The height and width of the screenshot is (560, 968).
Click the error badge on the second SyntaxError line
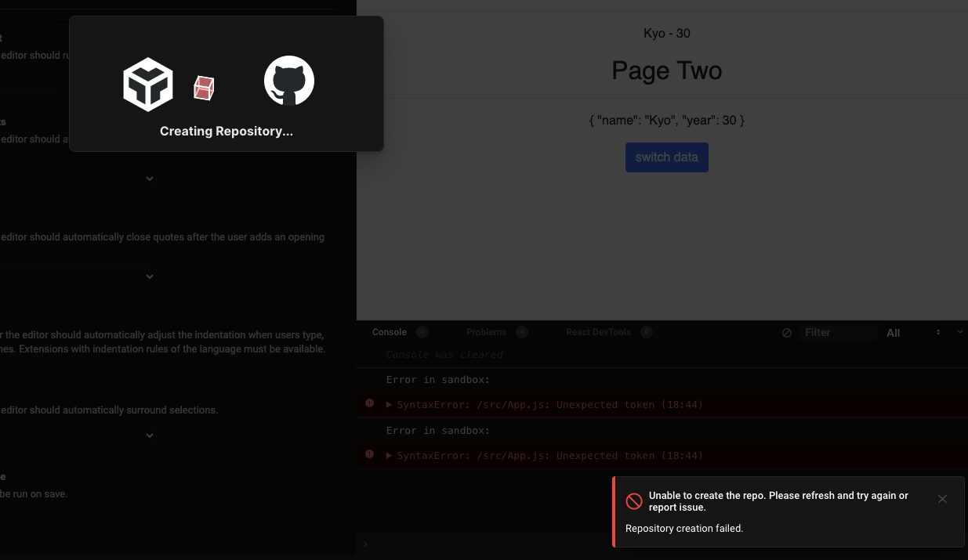pyautogui.click(x=369, y=454)
